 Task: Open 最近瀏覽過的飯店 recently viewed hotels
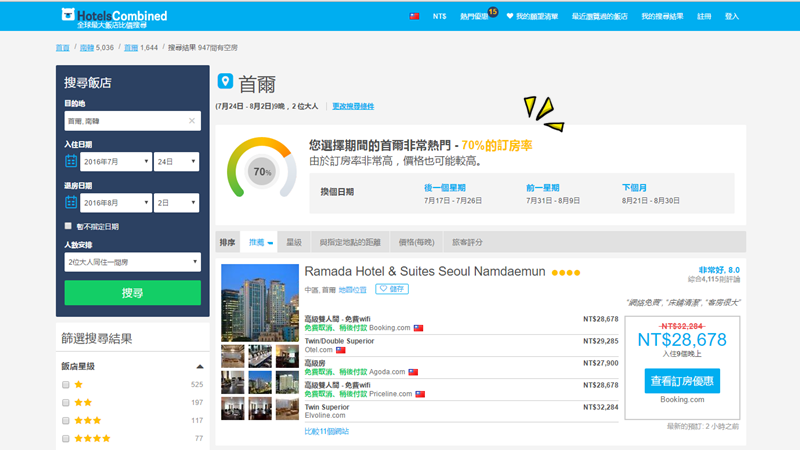pyautogui.click(x=599, y=16)
